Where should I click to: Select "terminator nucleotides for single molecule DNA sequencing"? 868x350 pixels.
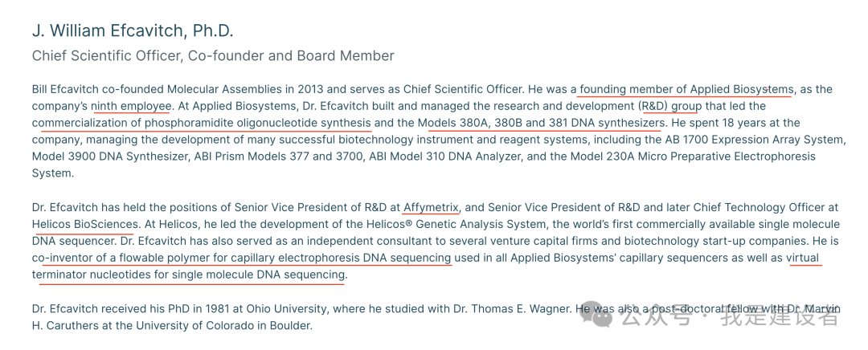(x=189, y=275)
